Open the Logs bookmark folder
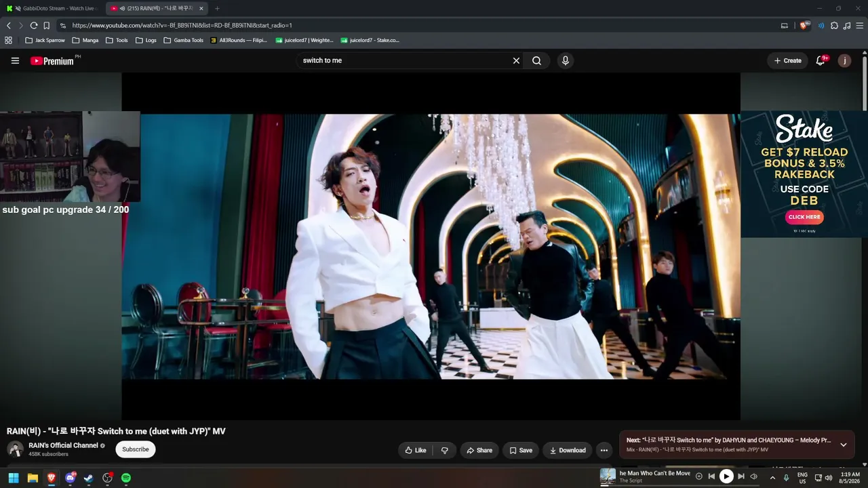 point(146,40)
